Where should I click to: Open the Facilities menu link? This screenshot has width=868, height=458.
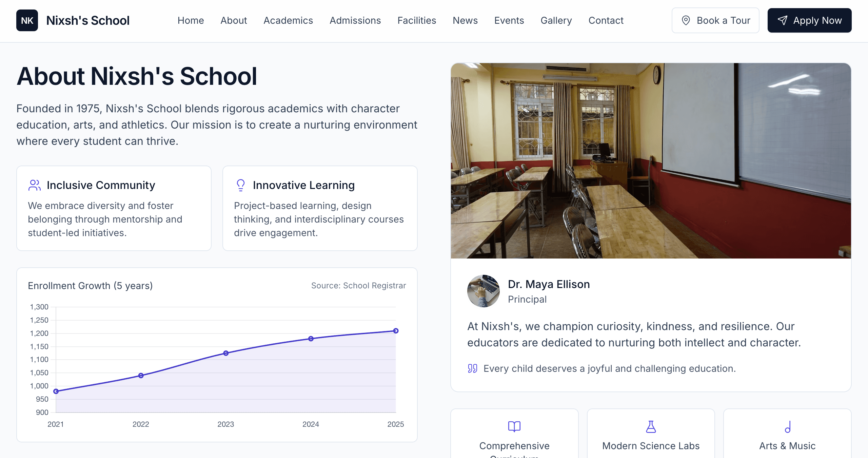click(417, 20)
